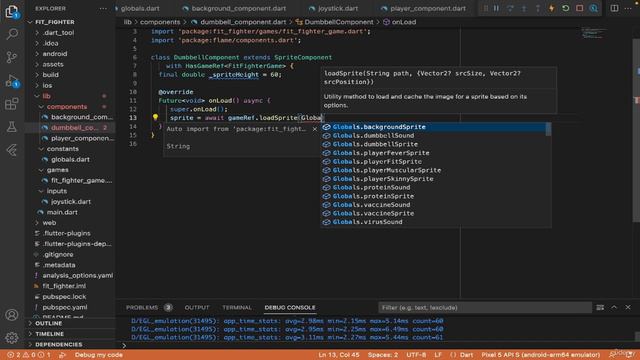
Task: Choose Globals.backgroundSprite suggestion
Action: [434, 127]
